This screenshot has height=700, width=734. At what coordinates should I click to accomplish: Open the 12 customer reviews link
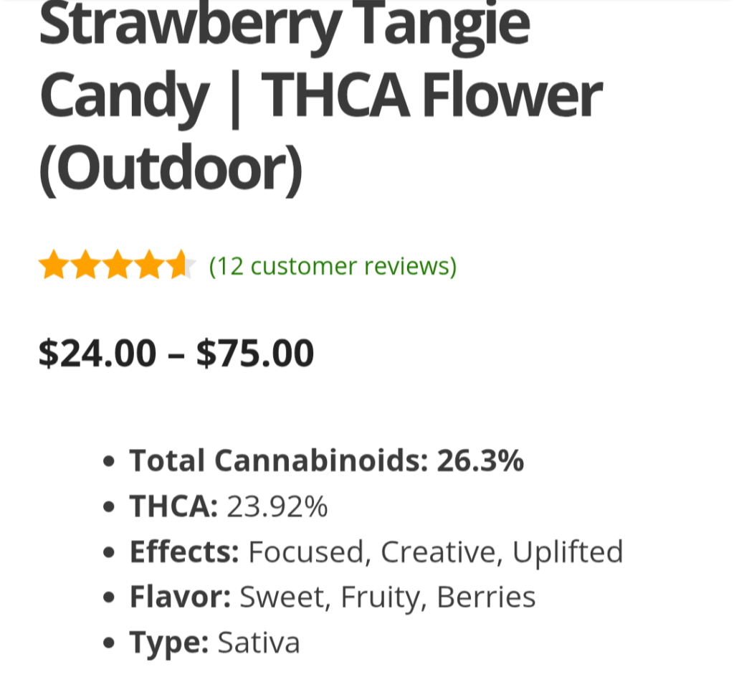point(333,266)
